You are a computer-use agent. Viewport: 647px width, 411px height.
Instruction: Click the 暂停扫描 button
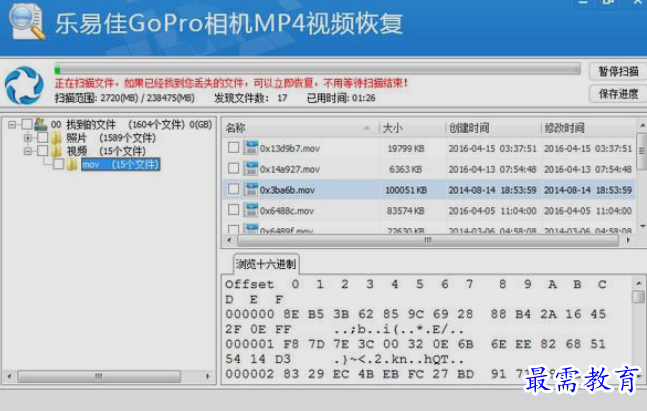pos(618,71)
